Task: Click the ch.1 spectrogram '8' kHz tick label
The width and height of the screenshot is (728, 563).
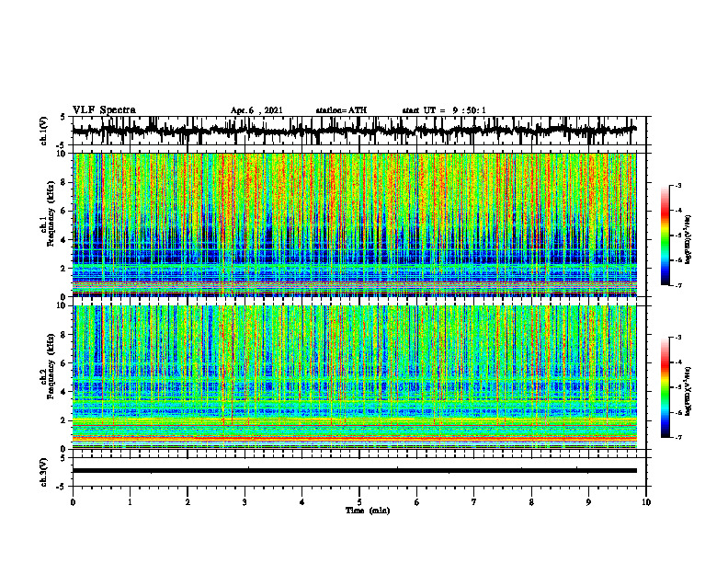Action: [x=64, y=182]
